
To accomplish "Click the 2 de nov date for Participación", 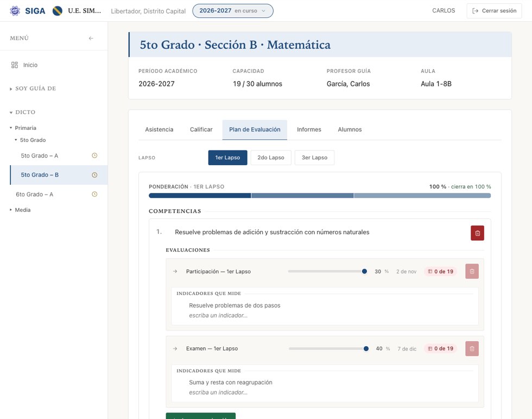I will [407, 272].
